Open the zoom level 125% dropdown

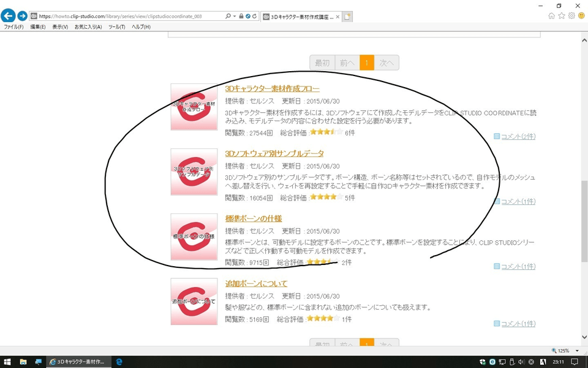coord(565,351)
